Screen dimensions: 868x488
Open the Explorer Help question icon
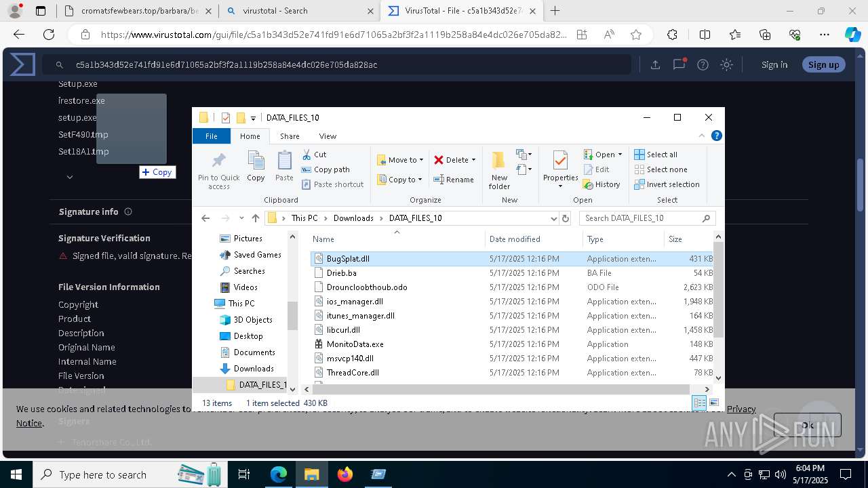coord(716,136)
